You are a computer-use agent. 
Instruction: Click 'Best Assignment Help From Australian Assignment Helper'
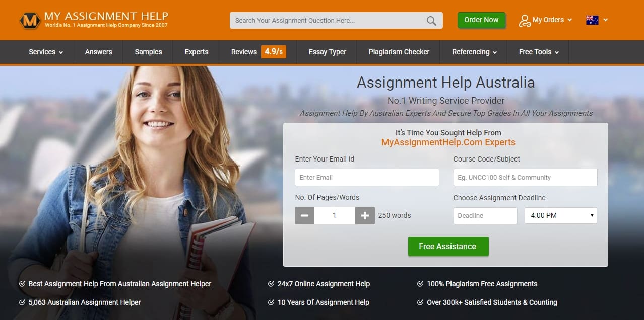pos(120,284)
